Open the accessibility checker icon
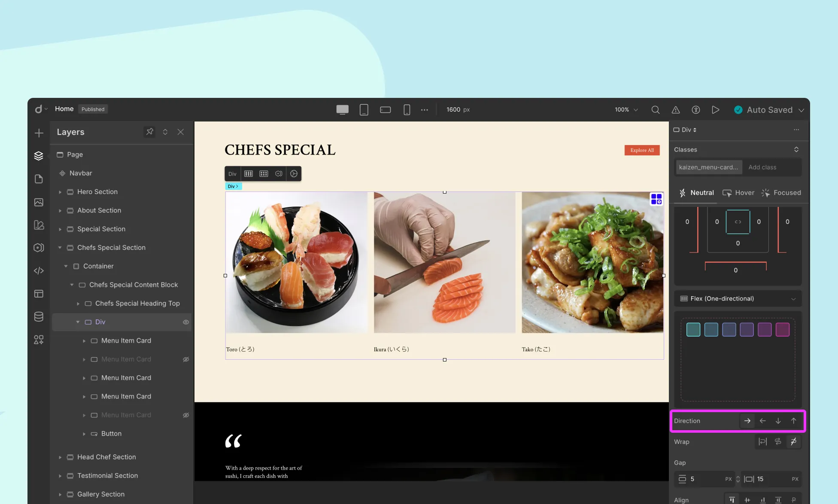The image size is (838, 504). [x=696, y=109]
